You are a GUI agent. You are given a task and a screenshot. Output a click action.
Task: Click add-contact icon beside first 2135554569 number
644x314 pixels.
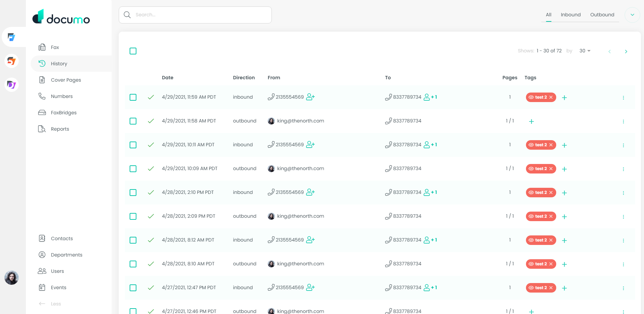pyautogui.click(x=310, y=97)
